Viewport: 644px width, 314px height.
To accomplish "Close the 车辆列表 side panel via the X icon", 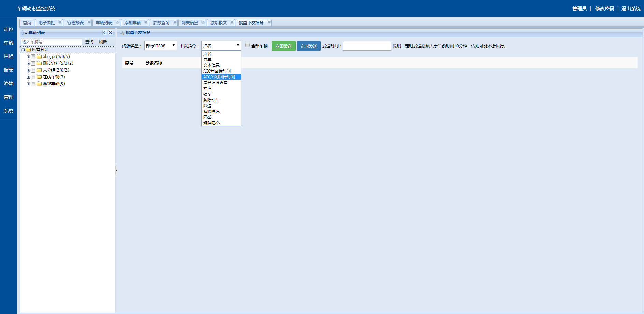I will click(x=110, y=33).
